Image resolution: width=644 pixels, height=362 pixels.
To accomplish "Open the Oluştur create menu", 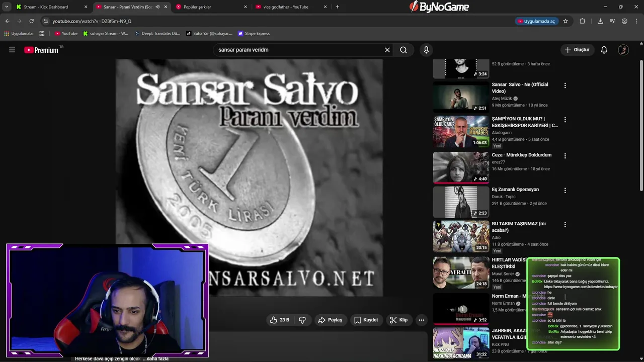I will pyautogui.click(x=577, y=50).
